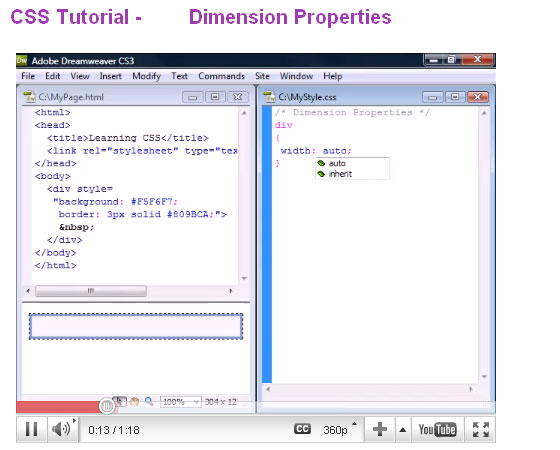Click the 'width: auto;' line in CSS
The height and width of the screenshot is (450, 560).
(316, 151)
